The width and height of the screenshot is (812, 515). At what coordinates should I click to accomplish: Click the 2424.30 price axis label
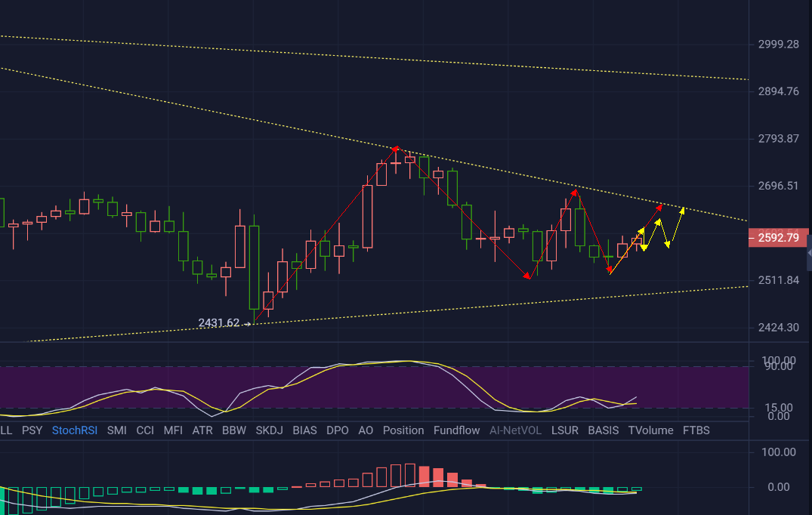(x=778, y=328)
